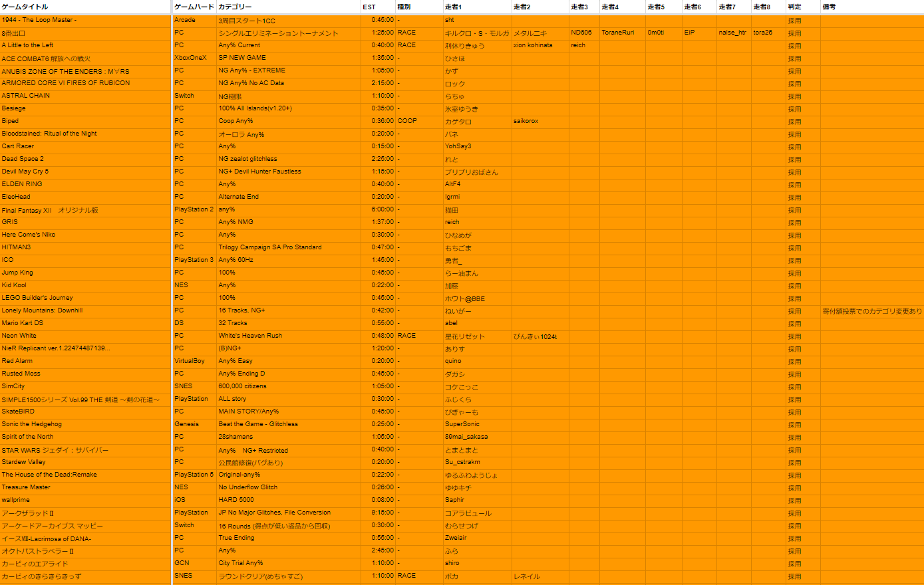Screen dimensions: 924x585
Task: Select the A Little to the Left cell
Action: click(x=86, y=46)
